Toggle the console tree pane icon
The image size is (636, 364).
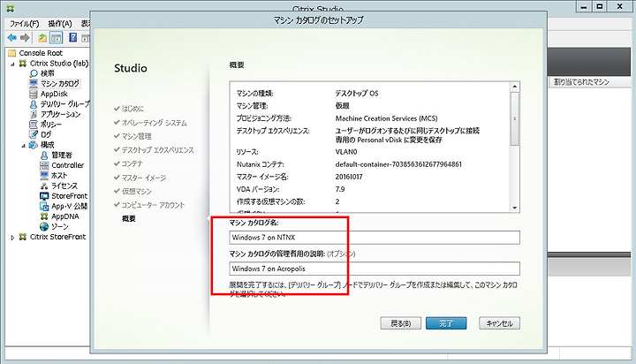tap(56, 38)
